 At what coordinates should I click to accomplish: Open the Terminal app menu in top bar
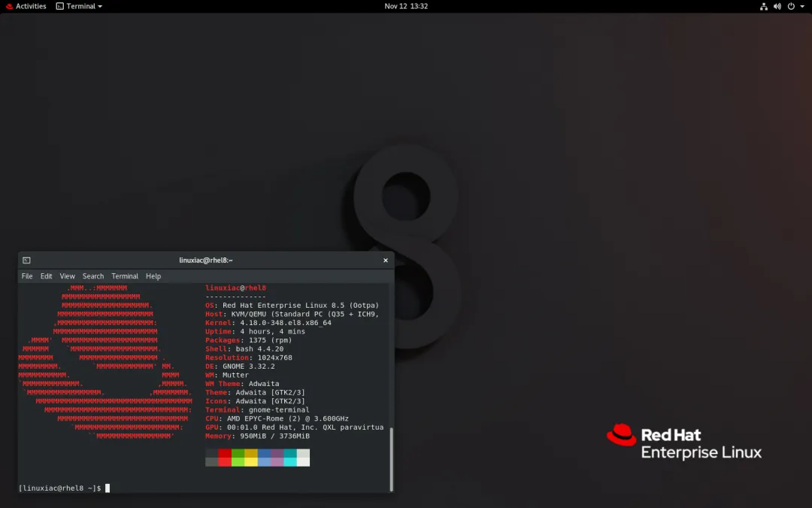pyautogui.click(x=79, y=6)
